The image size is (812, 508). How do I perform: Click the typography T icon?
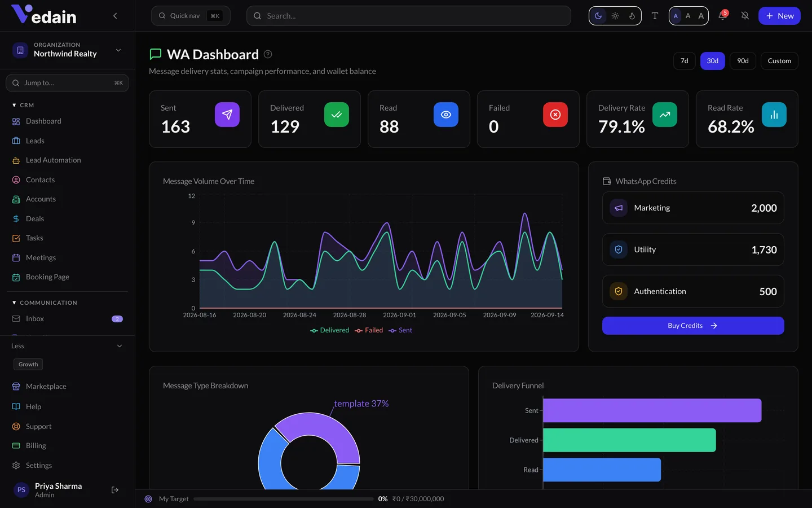[655, 16]
